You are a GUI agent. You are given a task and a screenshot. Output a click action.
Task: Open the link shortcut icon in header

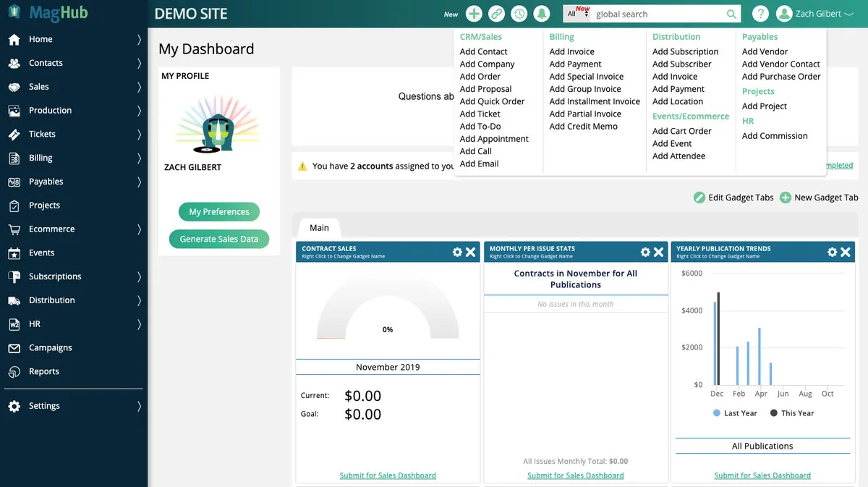[x=496, y=14]
